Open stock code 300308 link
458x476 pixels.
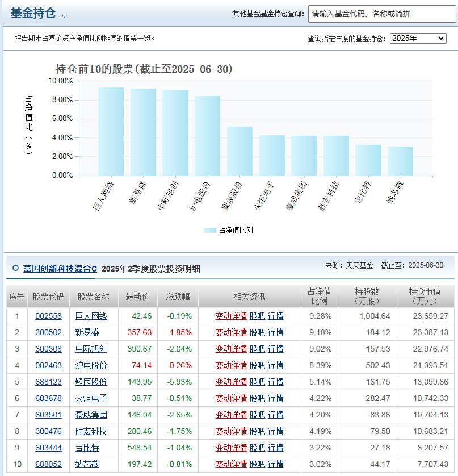(49, 349)
